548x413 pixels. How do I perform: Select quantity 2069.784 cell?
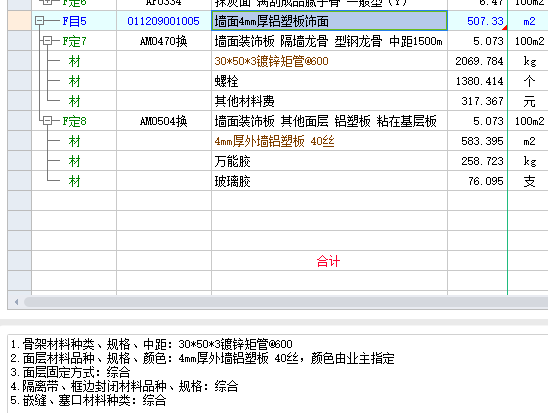tap(477, 61)
